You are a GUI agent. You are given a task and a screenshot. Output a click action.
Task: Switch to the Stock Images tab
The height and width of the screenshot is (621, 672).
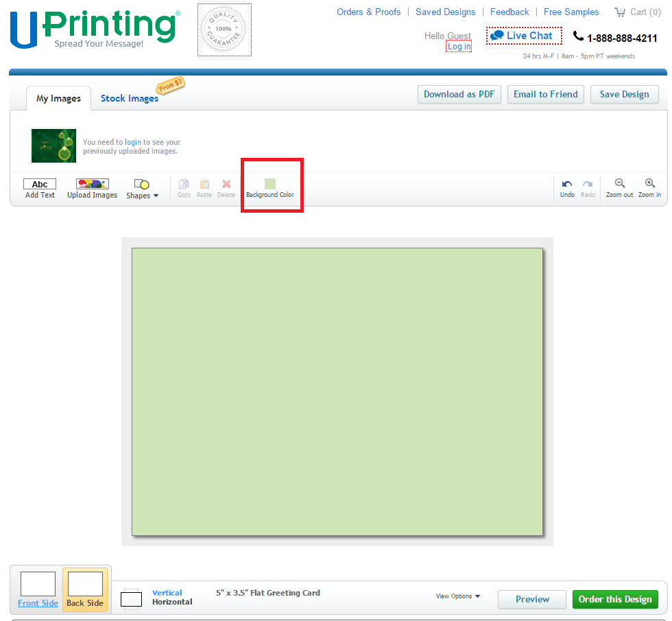click(130, 98)
